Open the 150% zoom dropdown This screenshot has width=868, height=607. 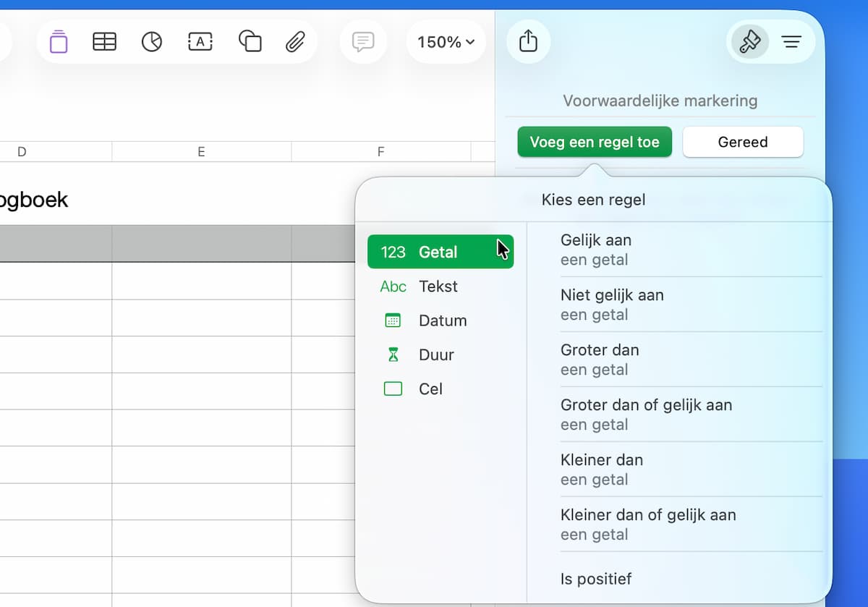point(446,42)
